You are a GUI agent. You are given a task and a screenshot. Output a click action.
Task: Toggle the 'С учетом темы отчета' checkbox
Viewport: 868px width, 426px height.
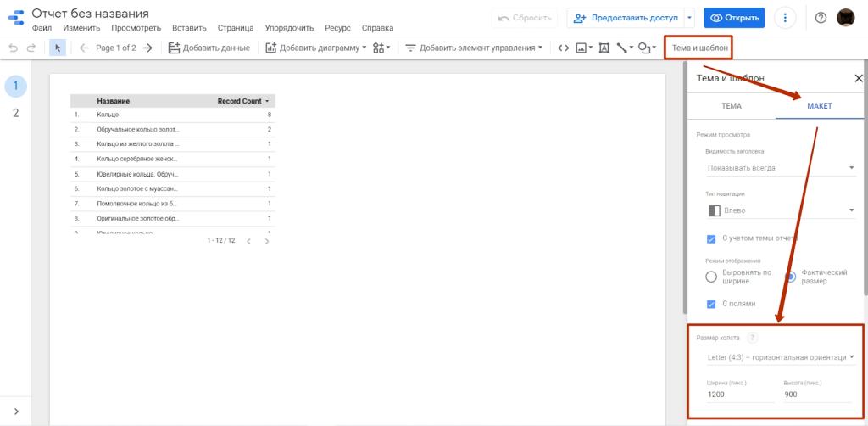pos(712,238)
